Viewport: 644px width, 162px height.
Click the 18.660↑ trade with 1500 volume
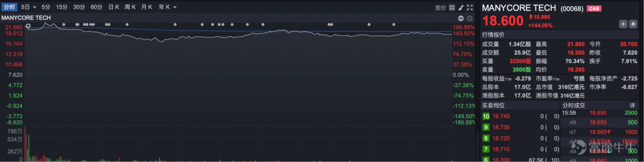coord(600,132)
